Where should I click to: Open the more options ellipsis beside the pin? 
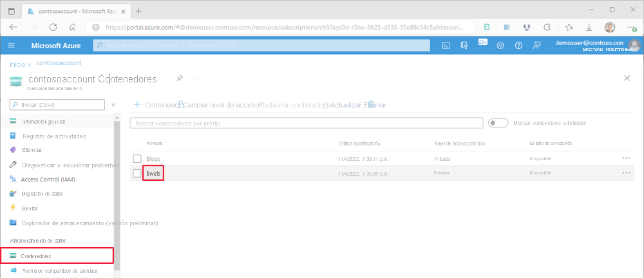(x=196, y=78)
